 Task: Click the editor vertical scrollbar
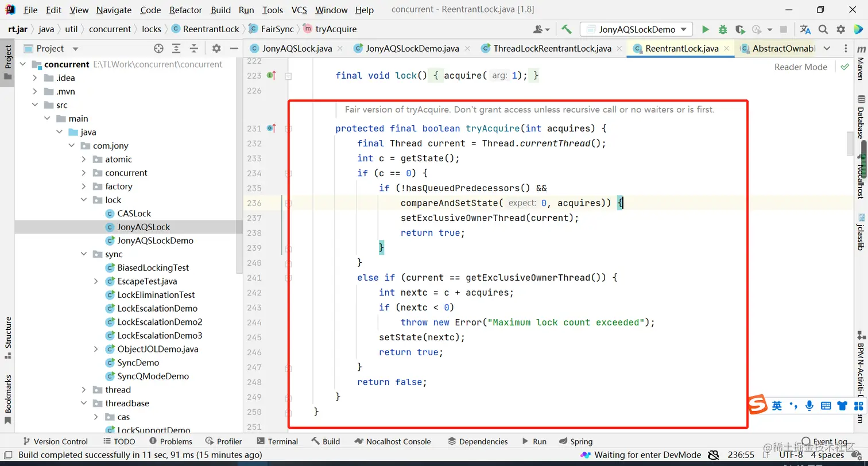point(850,143)
